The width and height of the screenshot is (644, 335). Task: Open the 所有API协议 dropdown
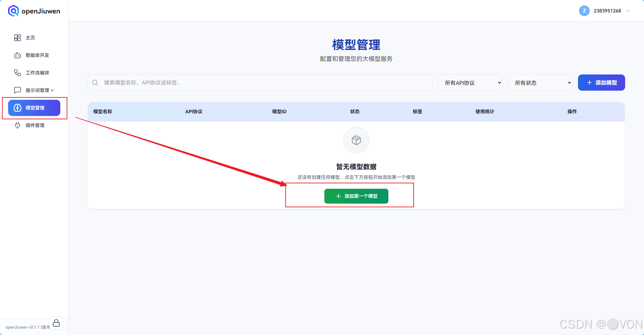470,83
